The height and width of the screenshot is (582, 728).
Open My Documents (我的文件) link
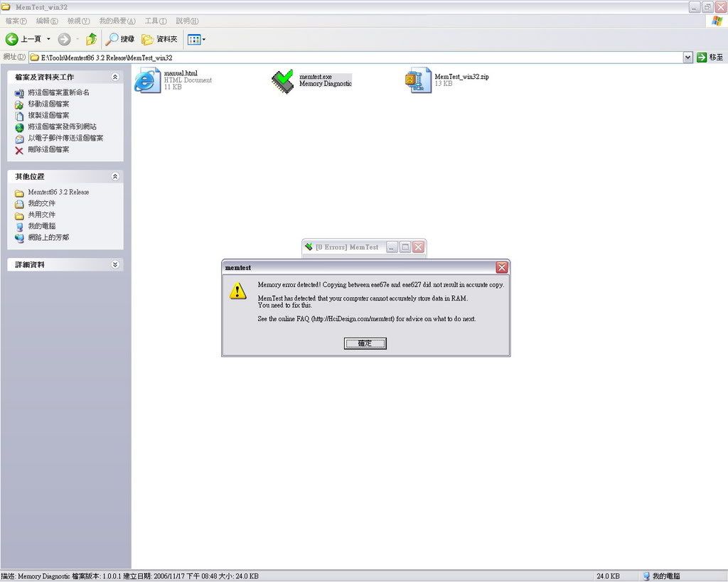tap(41, 203)
